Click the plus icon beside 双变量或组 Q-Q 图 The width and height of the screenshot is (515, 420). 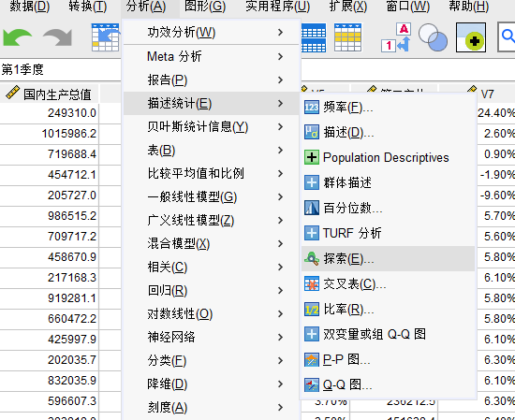pyautogui.click(x=312, y=334)
